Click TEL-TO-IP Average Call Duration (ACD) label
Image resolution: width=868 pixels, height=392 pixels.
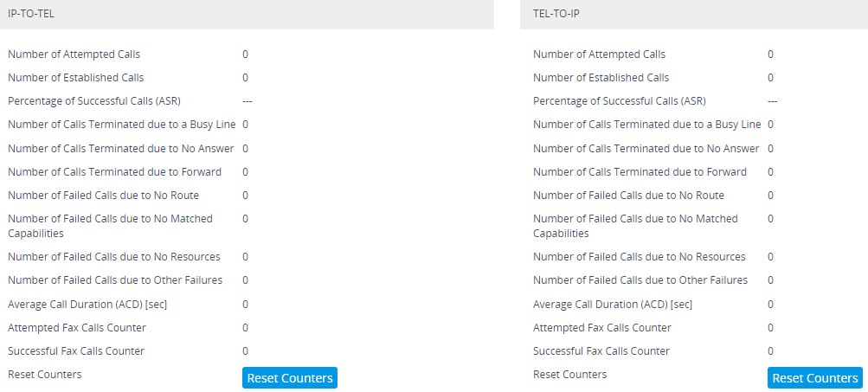(x=612, y=304)
